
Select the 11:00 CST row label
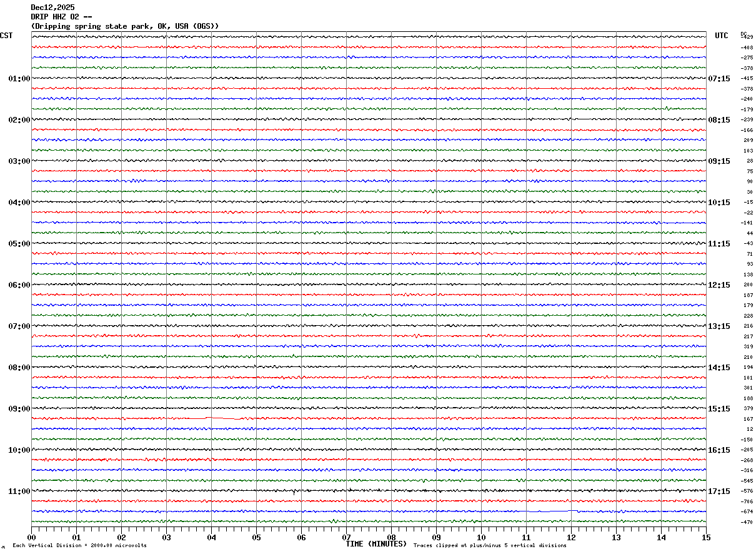pos(19,491)
